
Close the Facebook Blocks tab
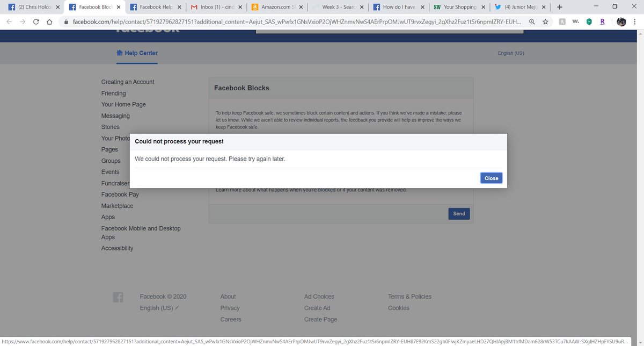(119, 8)
